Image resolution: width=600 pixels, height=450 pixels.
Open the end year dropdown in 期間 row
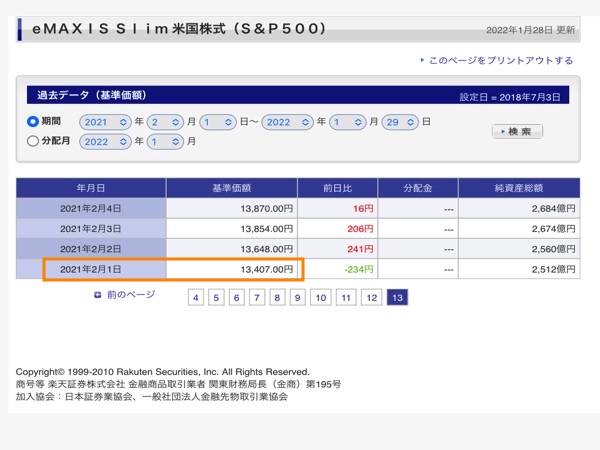[x=290, y=122]
